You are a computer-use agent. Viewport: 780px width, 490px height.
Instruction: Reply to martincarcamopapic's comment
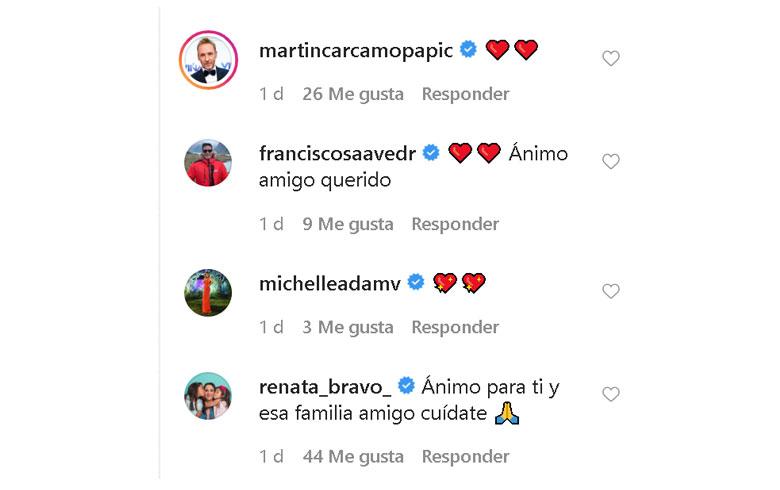point(465,94)
